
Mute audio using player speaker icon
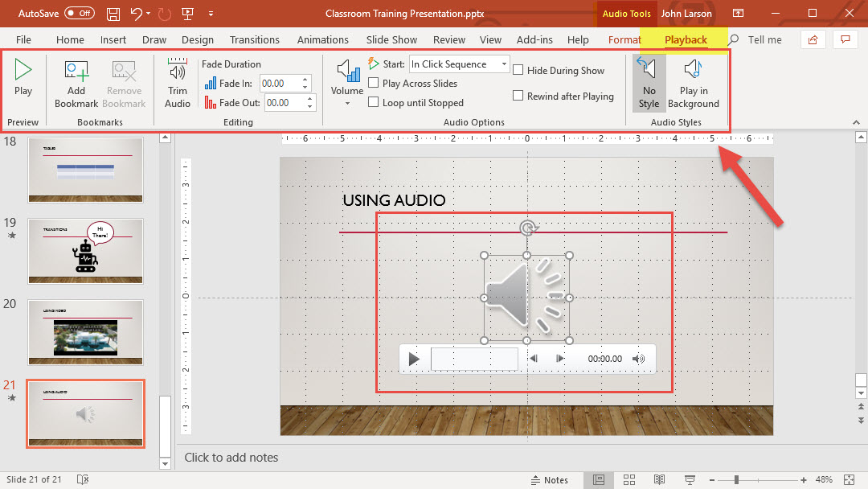pyautogui.click(x=639, y=359)
